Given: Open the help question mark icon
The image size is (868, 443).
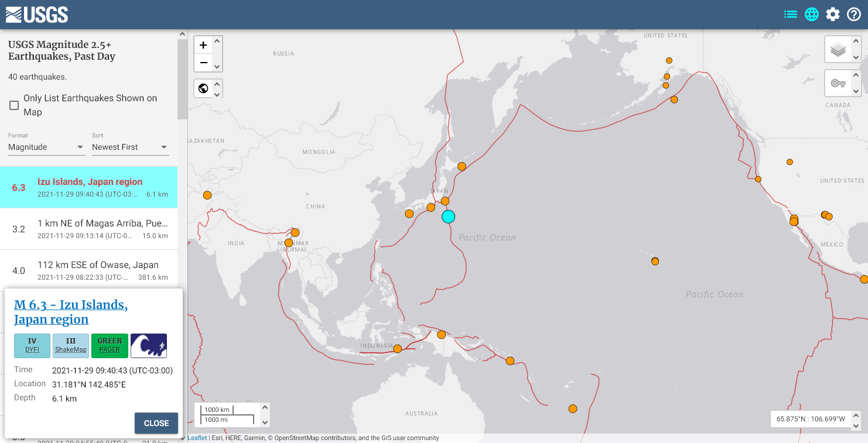Looking at the screenshot, I should [854, 14].
